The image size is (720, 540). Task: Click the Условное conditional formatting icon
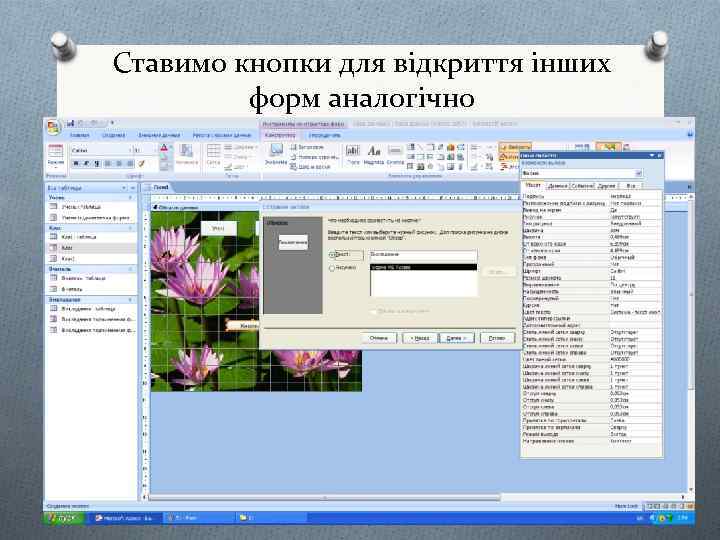pos(187,155)
